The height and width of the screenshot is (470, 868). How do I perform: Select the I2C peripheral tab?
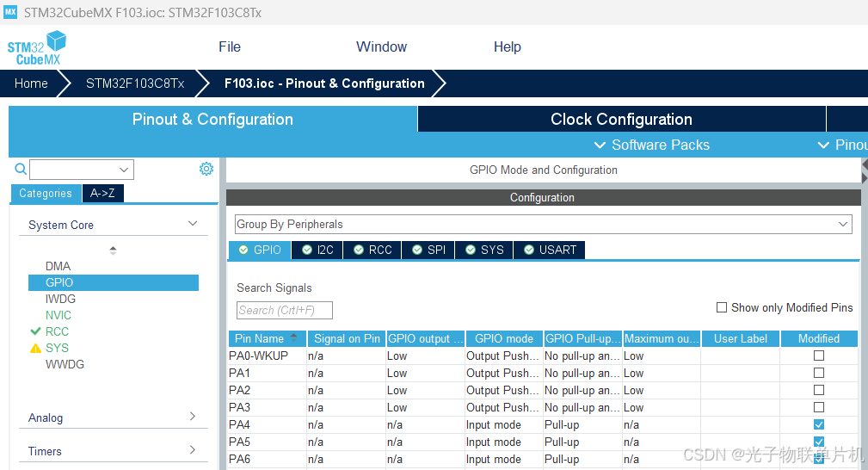(x=317, y=250)
